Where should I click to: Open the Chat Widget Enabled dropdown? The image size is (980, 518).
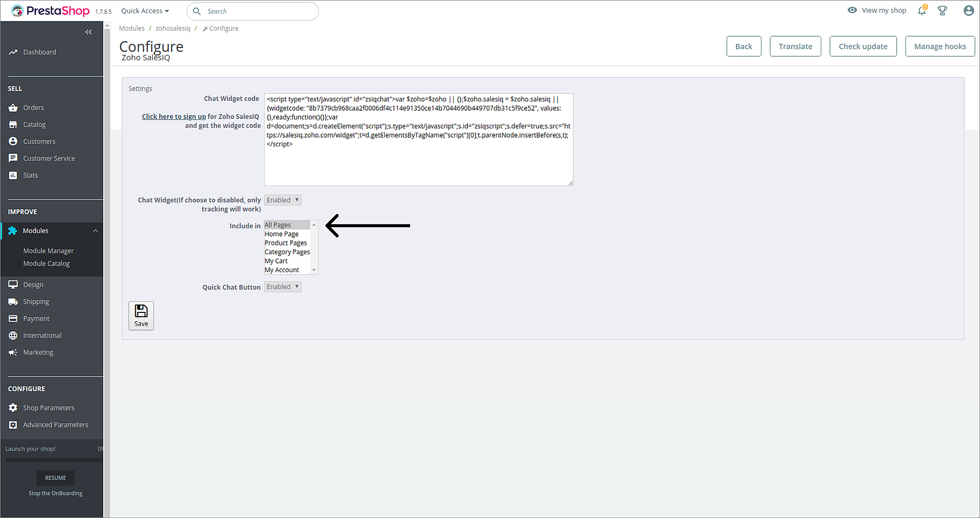point(283,200)
